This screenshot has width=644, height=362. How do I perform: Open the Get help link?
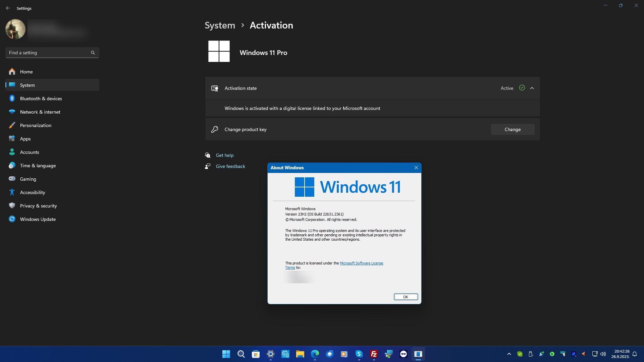(224, 155)
